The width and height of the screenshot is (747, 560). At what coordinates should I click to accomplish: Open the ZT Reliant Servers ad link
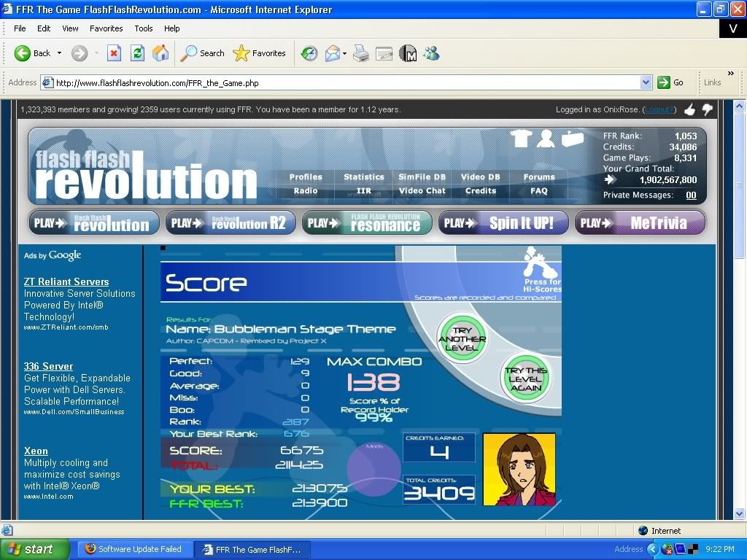pyautogui.click(x=66, y=281)
